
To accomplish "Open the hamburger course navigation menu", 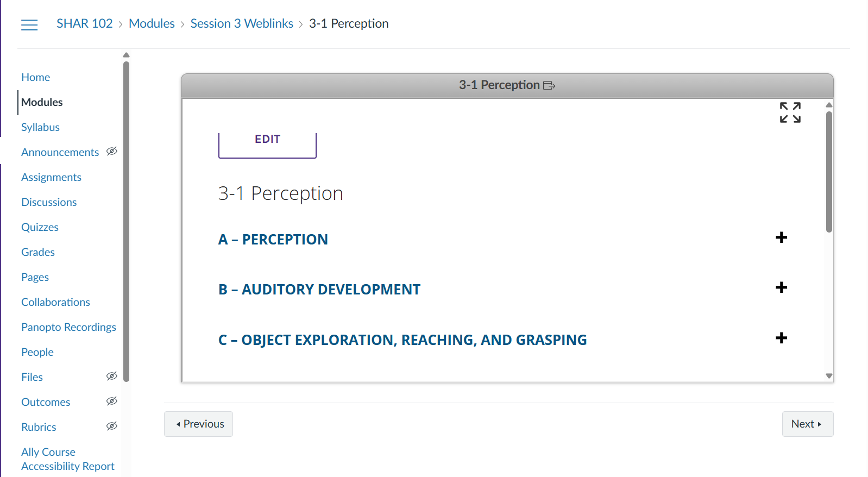I will point(29,24).
